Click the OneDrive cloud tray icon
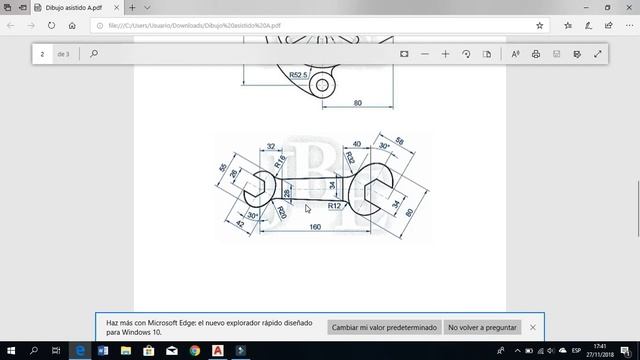Screen dimensions: 640x360 pyautogui.click(x=563, y=351)
